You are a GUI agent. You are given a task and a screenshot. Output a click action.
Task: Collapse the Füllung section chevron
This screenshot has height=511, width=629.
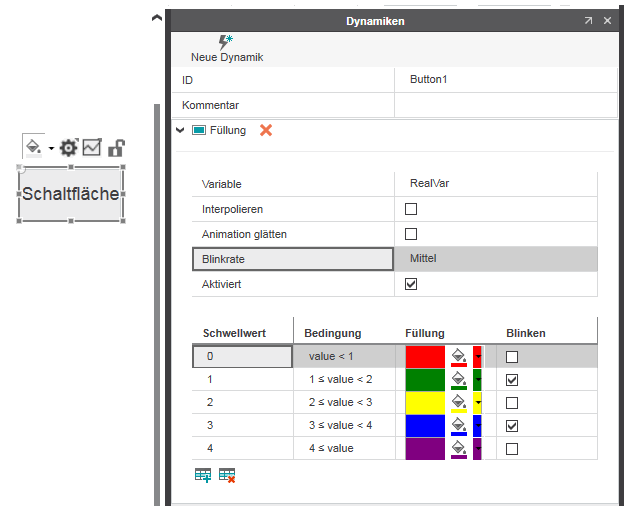[x=180, y=130]
